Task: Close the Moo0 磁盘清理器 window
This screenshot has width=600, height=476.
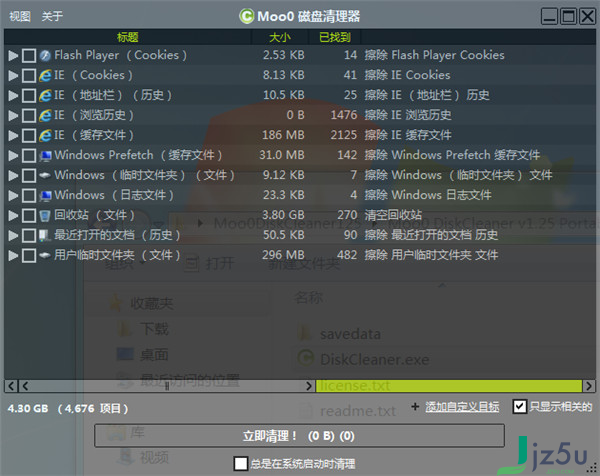Action: coord(587,16)
